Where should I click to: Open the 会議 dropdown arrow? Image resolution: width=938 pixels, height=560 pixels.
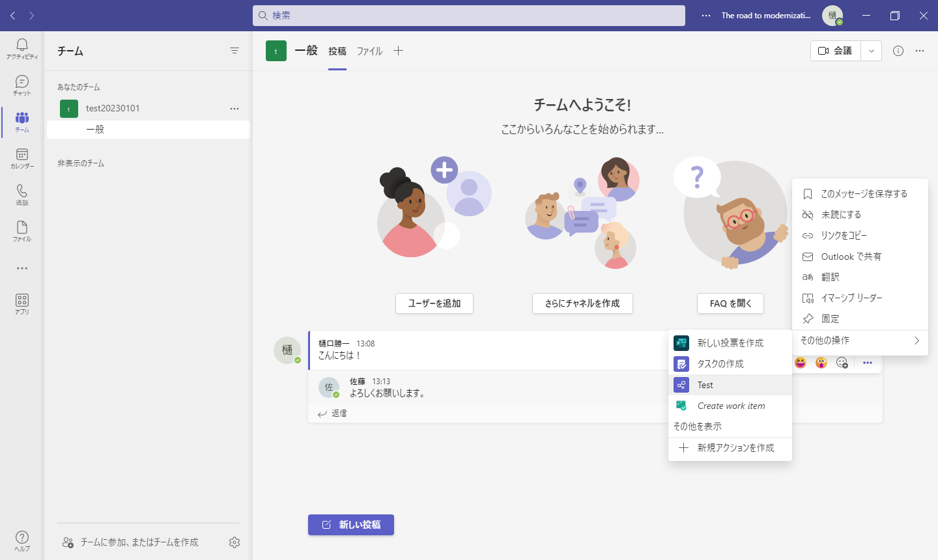870,51
